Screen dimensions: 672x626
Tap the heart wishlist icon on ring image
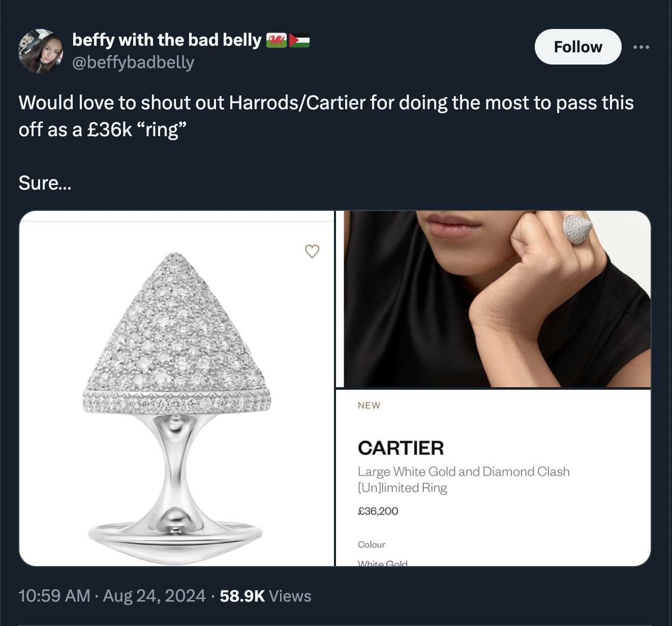(x=312, y=251)
